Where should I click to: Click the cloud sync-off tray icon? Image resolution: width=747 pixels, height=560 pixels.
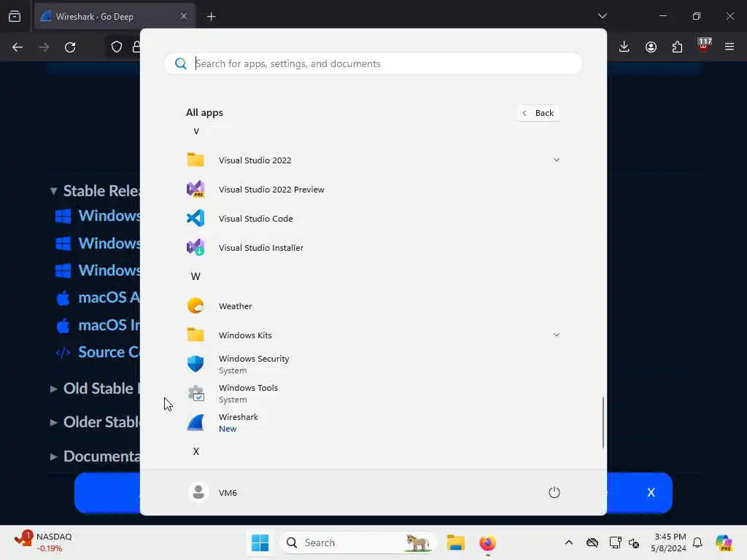(592, 542)
